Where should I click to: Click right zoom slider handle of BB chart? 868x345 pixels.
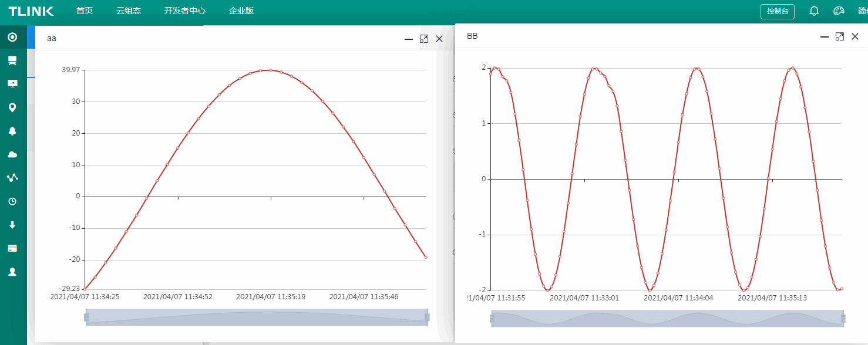coord(843,319)
